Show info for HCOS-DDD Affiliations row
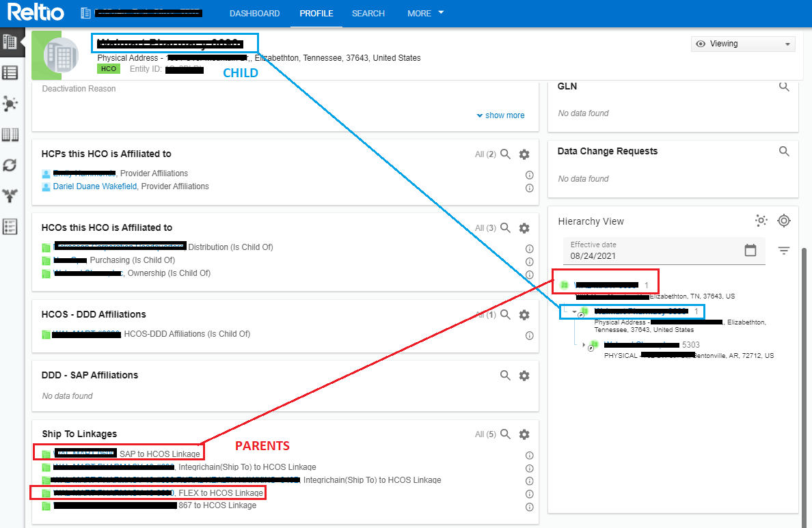Image resolution: width=812 pixels, height=528 pixels. tap(529, 335)
